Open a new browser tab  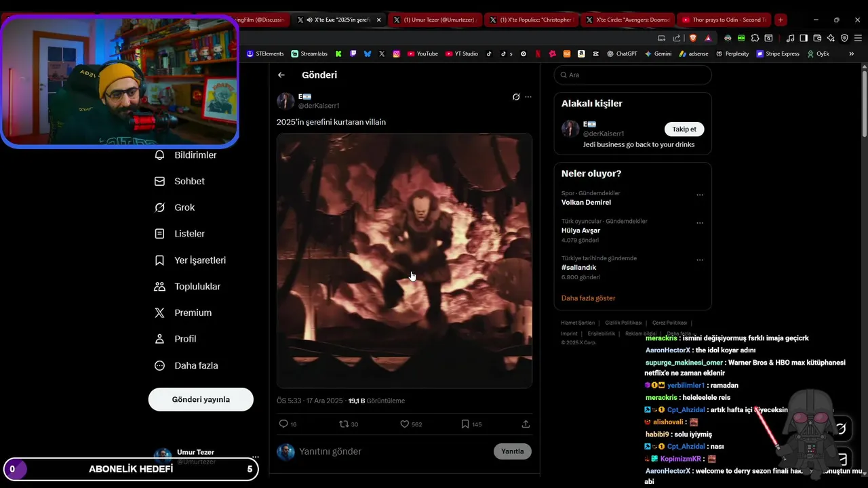tap(781, 20)
